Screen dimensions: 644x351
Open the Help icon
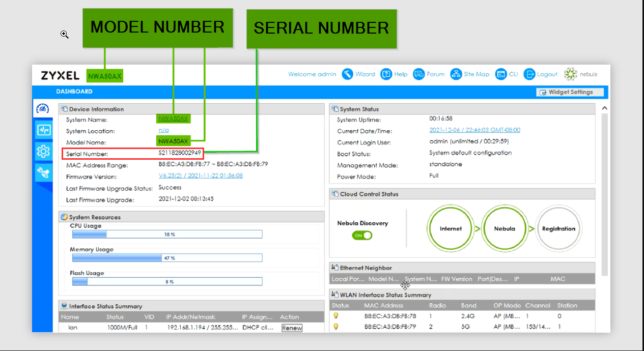pos(386,74)
